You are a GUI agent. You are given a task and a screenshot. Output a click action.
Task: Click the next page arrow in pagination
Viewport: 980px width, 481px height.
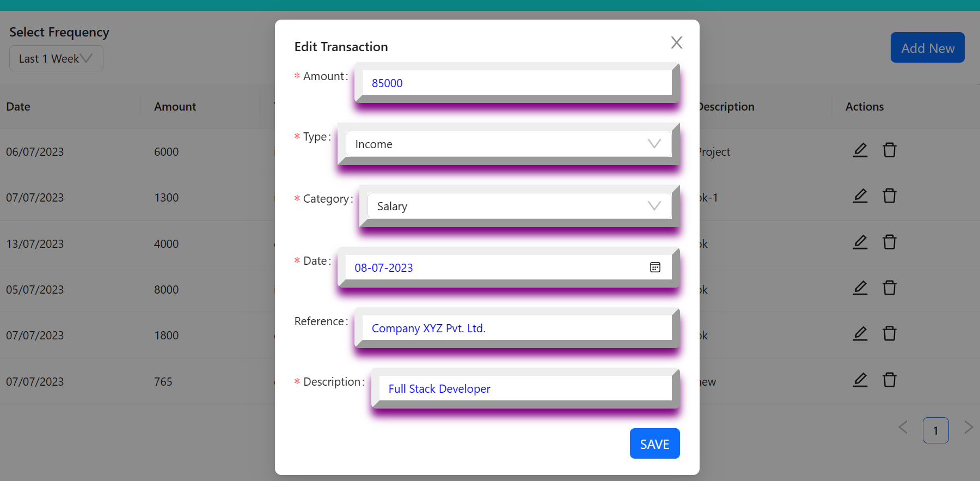pyautogui.click(x=968, y=428)
